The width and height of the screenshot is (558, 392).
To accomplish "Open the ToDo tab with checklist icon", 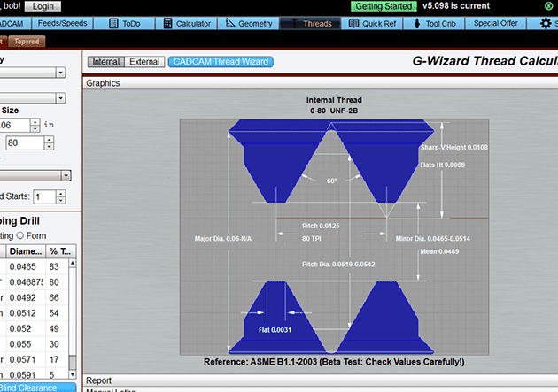I will (125, 24).
